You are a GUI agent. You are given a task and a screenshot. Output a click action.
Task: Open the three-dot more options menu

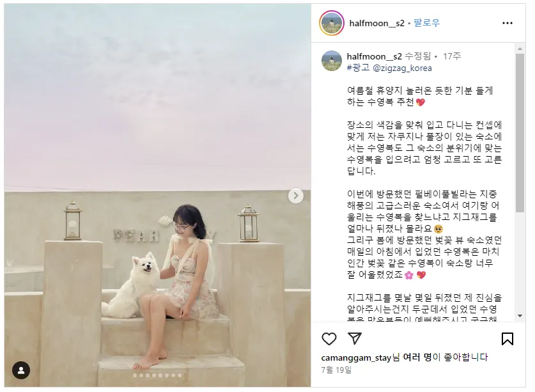point(508,23)
